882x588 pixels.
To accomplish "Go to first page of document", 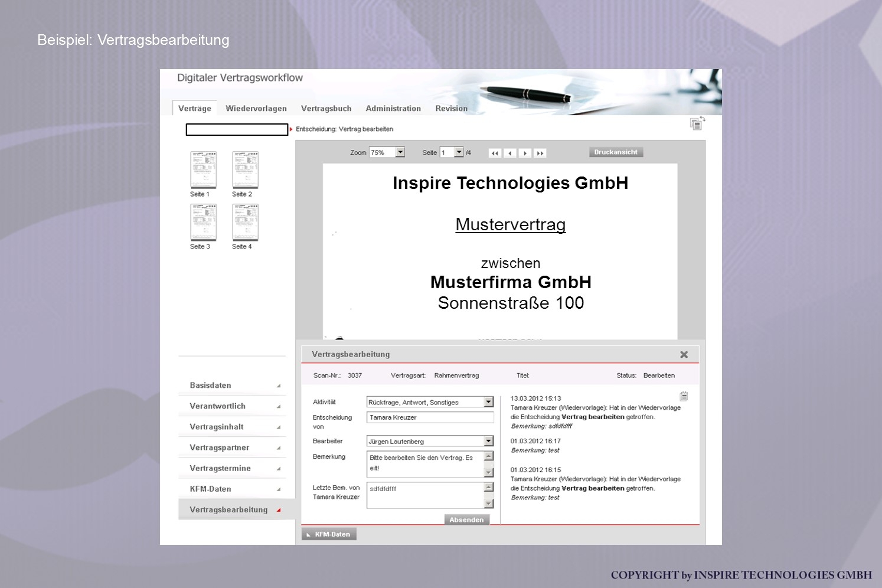I will coord(495,153).
